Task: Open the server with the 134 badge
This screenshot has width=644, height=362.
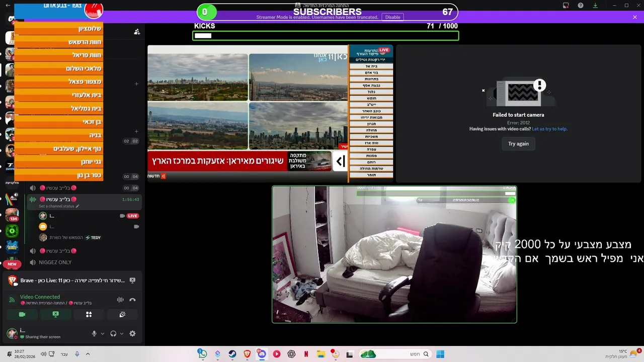Action: tap(12, 214)
